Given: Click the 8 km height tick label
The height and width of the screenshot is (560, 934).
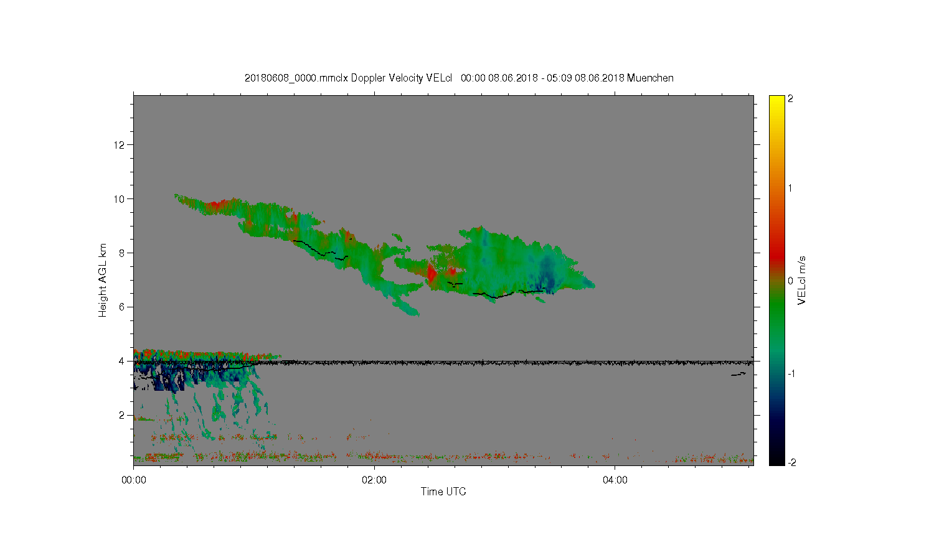Looking at the screenshot, I should point(122,253).
